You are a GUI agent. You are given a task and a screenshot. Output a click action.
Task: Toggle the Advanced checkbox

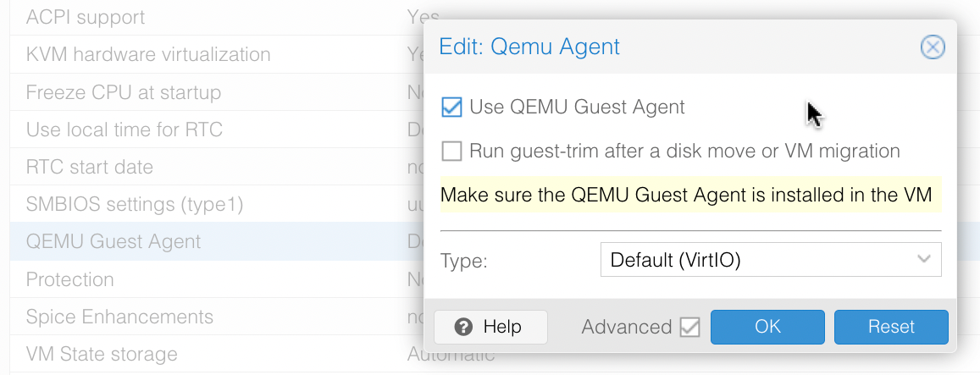click(690, 328)
